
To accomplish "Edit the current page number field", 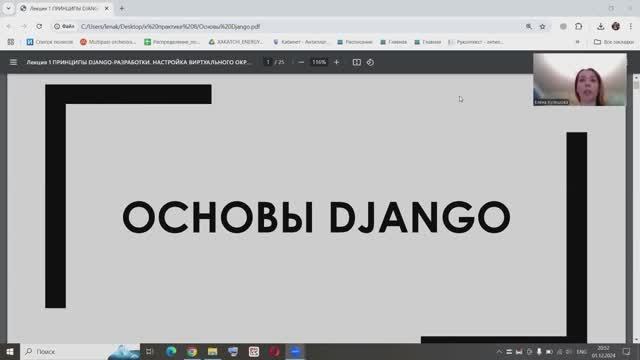I will (x=268, y=62).
